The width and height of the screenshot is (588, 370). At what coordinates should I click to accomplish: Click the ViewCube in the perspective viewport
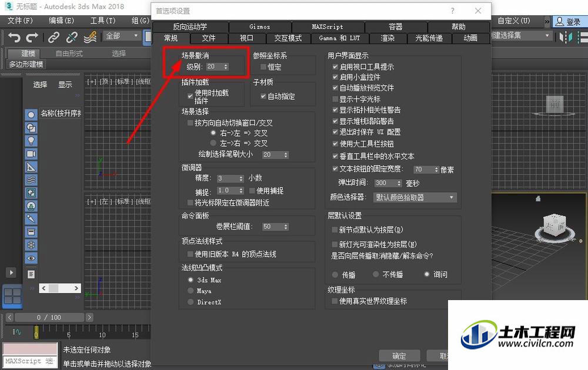point(554,226)
